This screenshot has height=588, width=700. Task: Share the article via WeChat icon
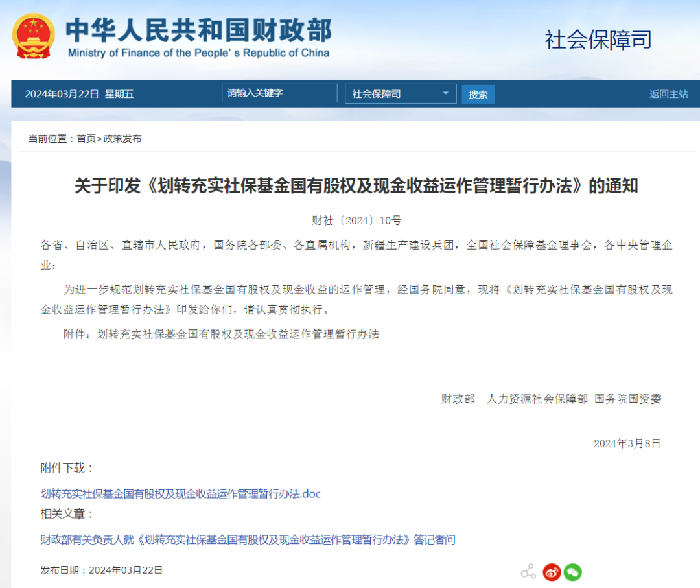[x=572, y=572]
